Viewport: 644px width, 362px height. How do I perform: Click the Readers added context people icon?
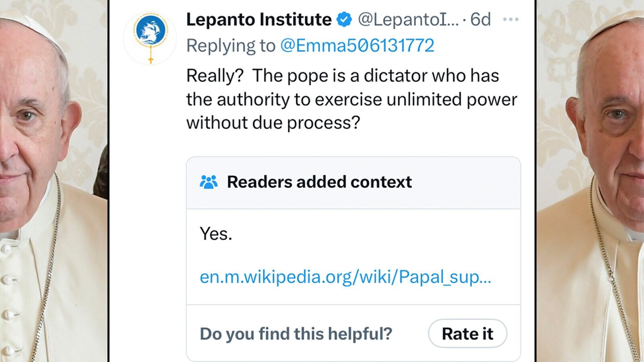point(208,182)
